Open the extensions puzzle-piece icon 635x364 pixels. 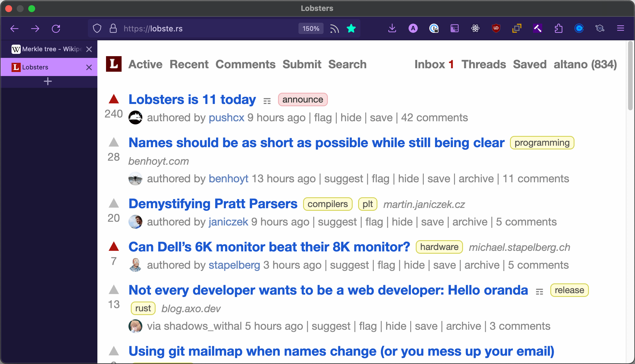(558, 28)
